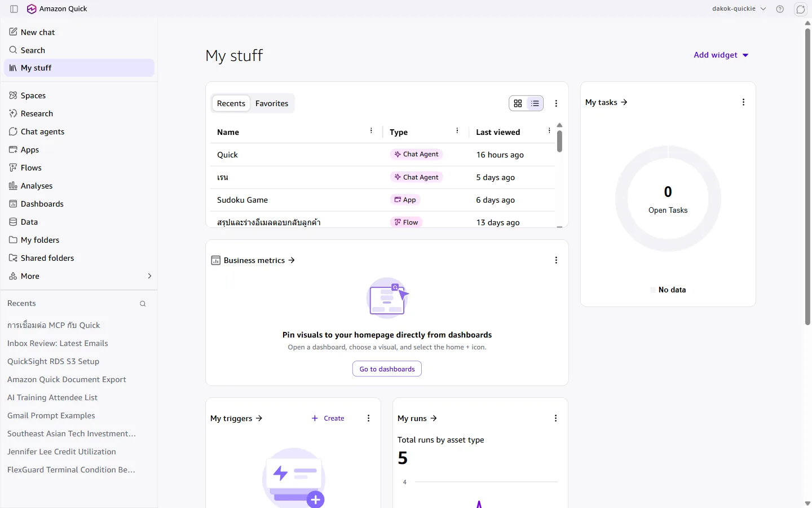Click the main page vertical scrollbar
Screen dimensions: 812x508
tap(807, 176)
